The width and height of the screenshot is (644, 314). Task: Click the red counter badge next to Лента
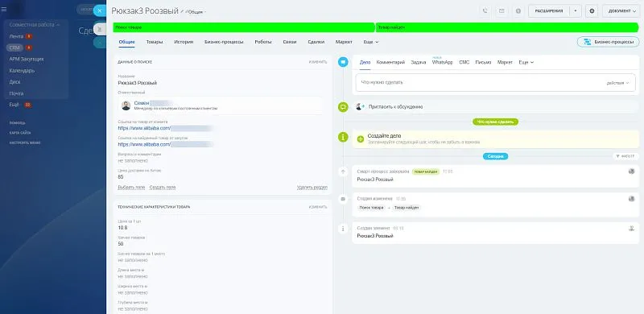[x=29, y=36]
